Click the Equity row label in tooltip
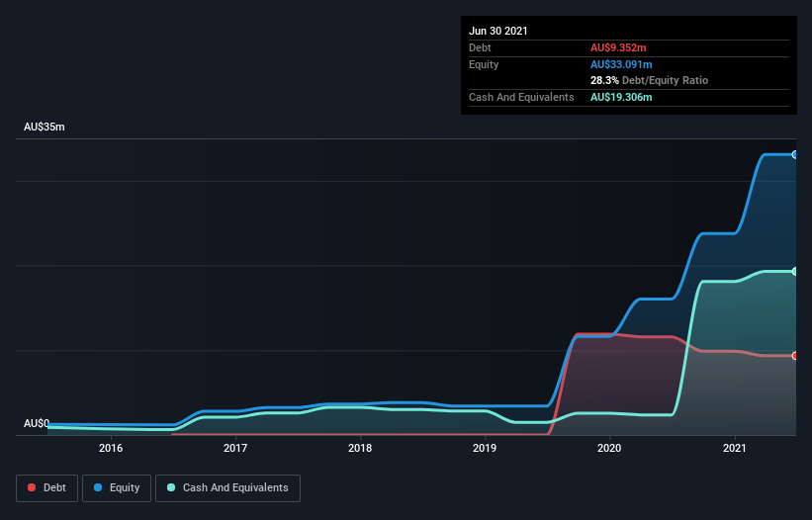This screenshot has width=812, height=520. click(484, 64)
